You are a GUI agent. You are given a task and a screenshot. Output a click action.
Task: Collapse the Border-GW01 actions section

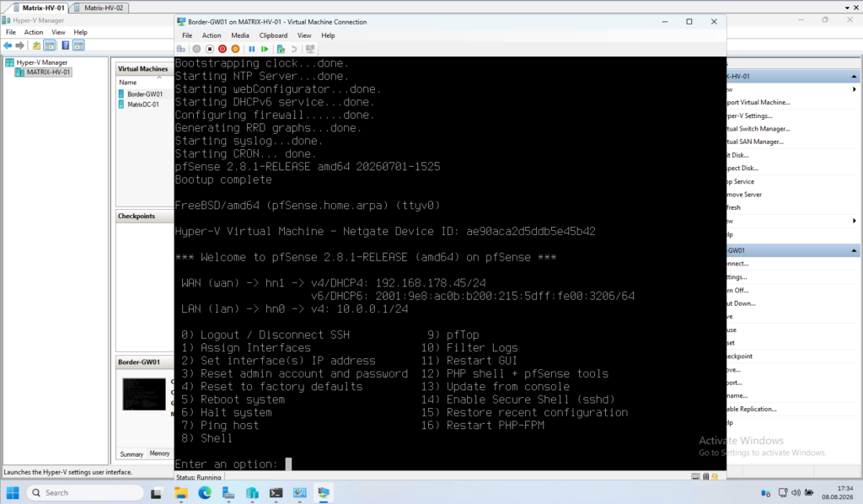pyautogui.click(x=854, y=250)
